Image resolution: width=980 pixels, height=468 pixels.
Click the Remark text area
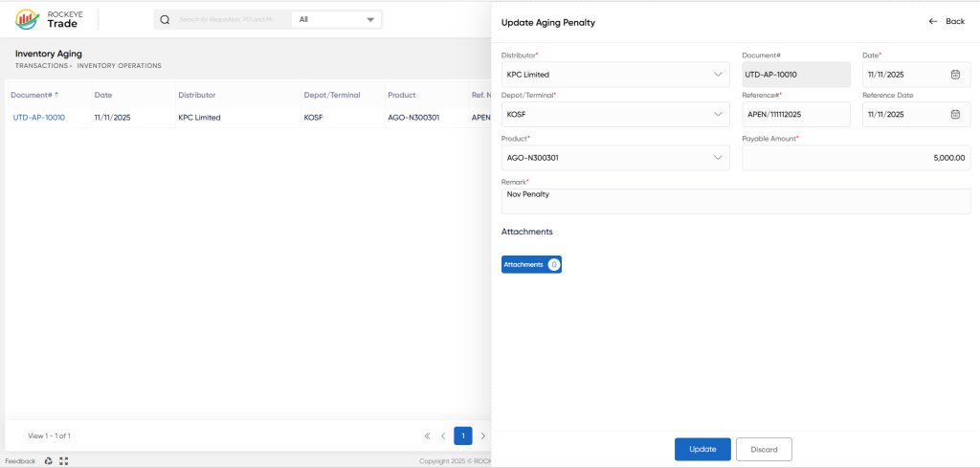click(736, 201)
